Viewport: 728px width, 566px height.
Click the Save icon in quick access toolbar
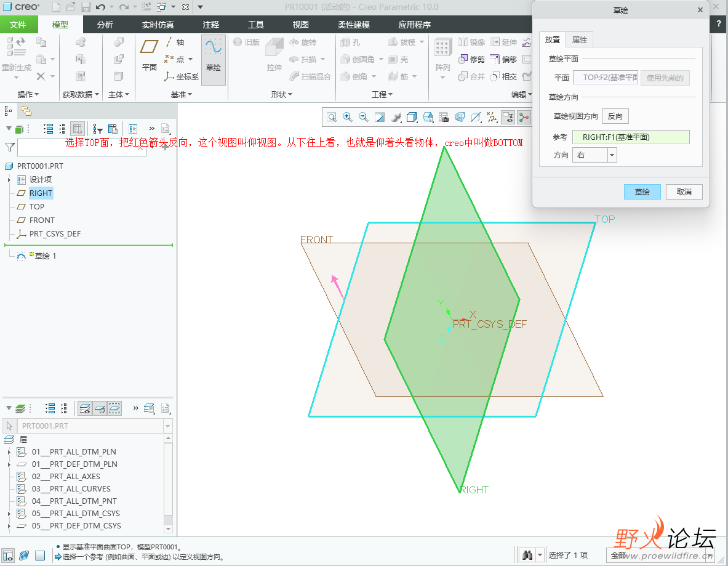[x=86, y=7]
